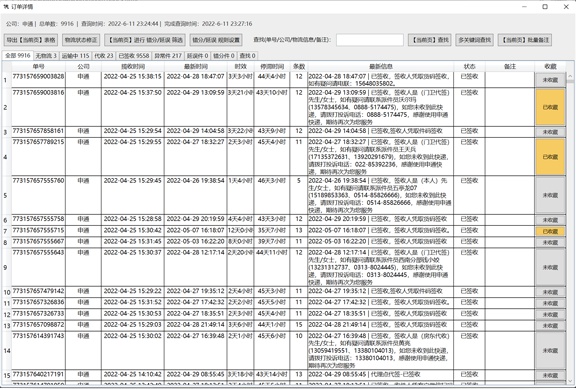Image resolution: width=576 pixels, height=389 pixels.
Task: Click latest info cell 代理点代签-已签收
Action: coord(381,374)
